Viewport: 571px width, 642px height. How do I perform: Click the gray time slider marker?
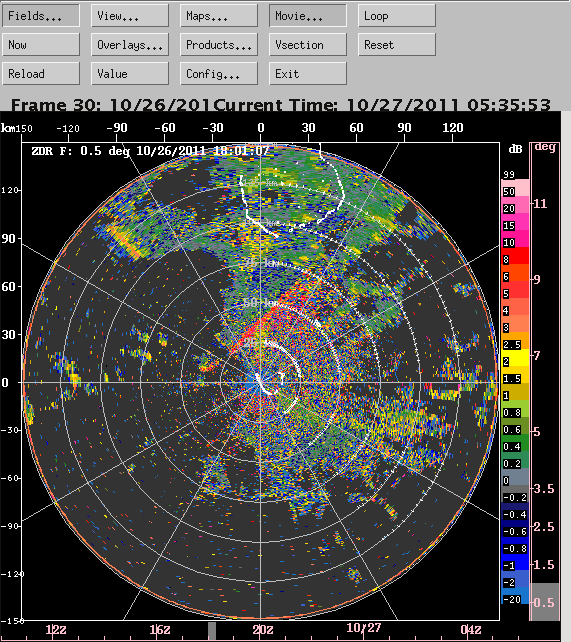point(212,631)
